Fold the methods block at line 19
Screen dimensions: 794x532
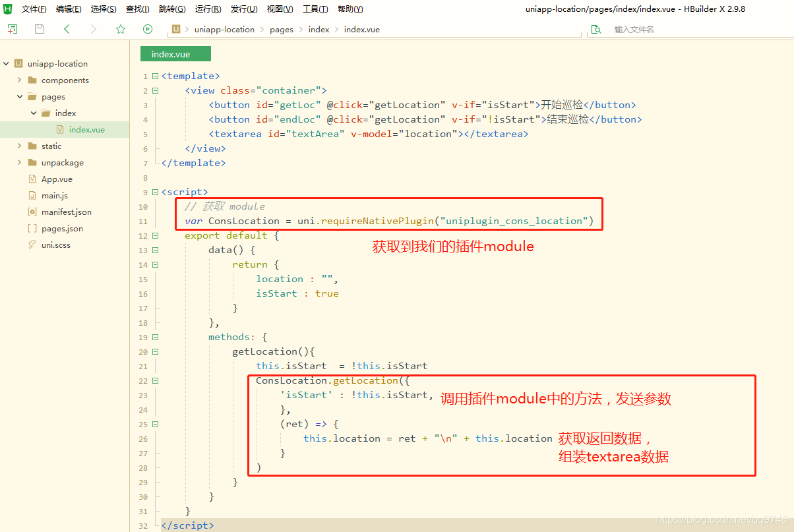click(x=155, y=338)
